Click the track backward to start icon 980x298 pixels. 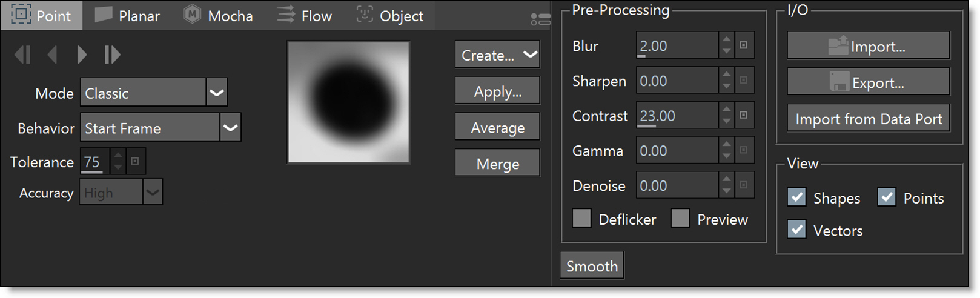pyautogui.click(x=22, y=55)
